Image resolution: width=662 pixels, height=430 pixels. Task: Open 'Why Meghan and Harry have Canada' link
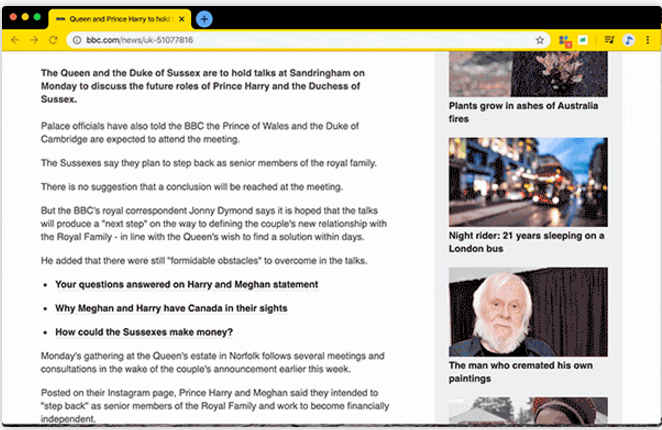pos(170,308)
